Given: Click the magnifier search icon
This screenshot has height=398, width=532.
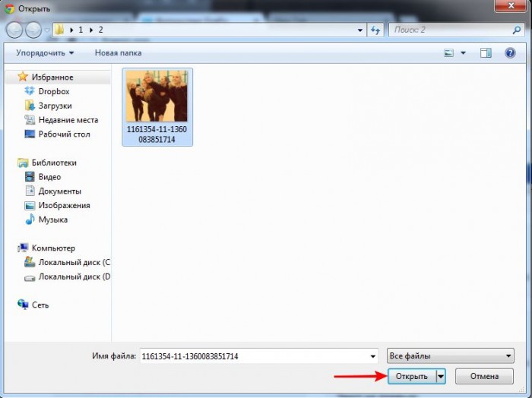Looking at the screenshot, I should pyautogui.click(x=516, y=30).
